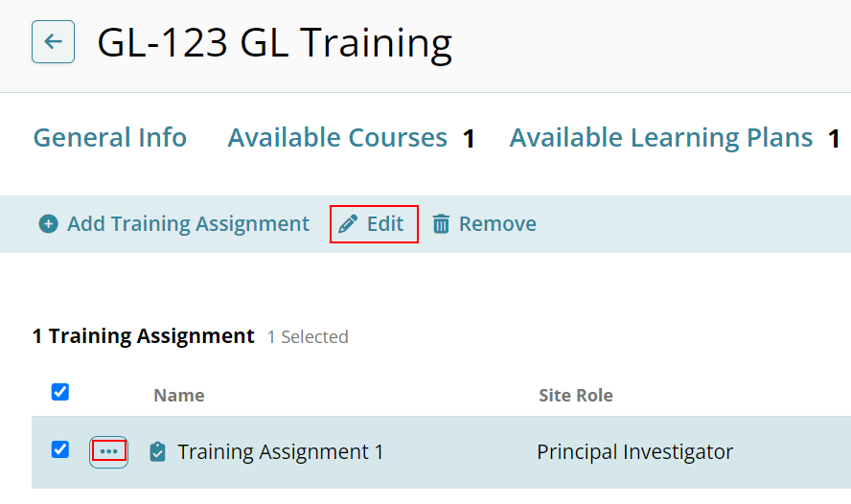Viewport: 851px width, 504px height.
Task: Sort by the Name column header
Action: [x=179, y=395]
